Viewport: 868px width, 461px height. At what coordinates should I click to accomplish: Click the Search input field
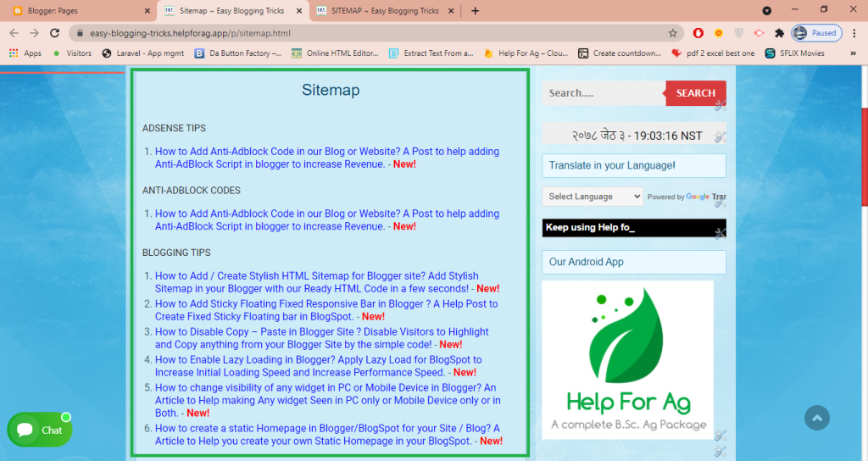point(604,93)
